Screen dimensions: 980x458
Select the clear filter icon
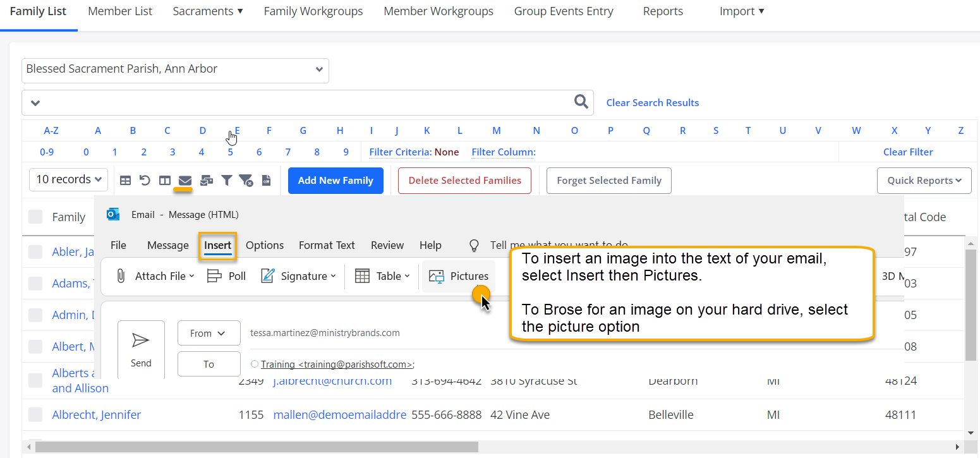coord(246,180)
